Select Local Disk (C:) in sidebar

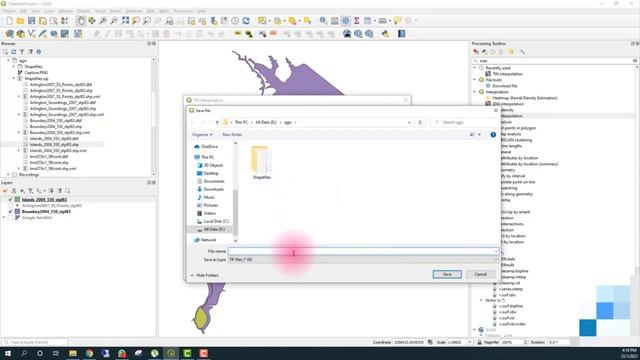tap(212, 221)
